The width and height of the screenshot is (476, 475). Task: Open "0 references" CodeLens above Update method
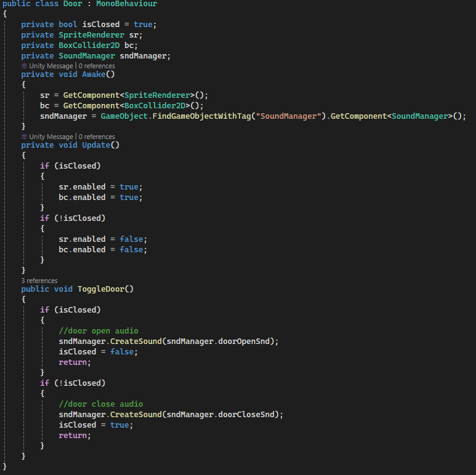click(x=97, y=137)
